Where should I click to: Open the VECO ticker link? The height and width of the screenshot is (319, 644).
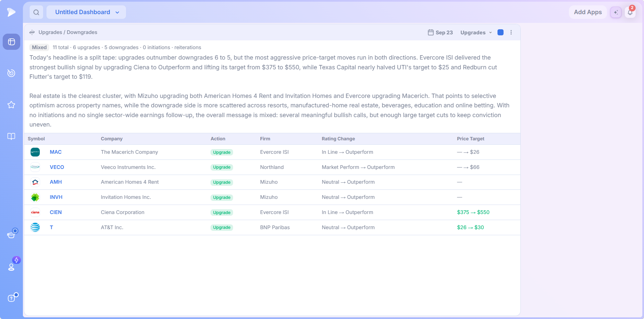57,167
